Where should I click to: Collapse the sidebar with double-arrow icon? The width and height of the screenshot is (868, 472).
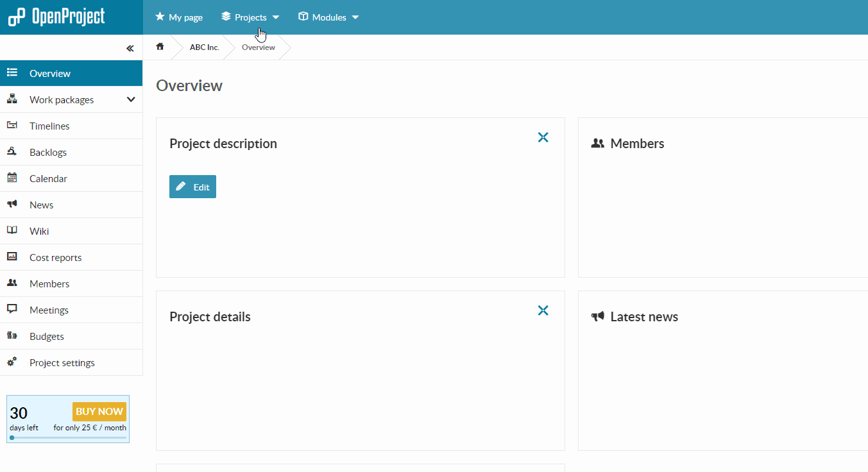click(x=130, y=48)
